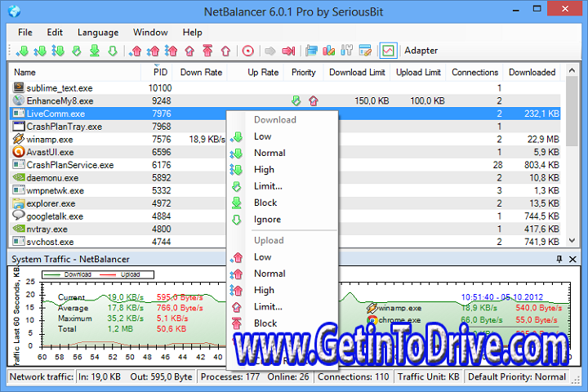The width and height of the screenshot is (588, 392).
Task: Choose Low download priority in context menu
Action: [282, 136]
